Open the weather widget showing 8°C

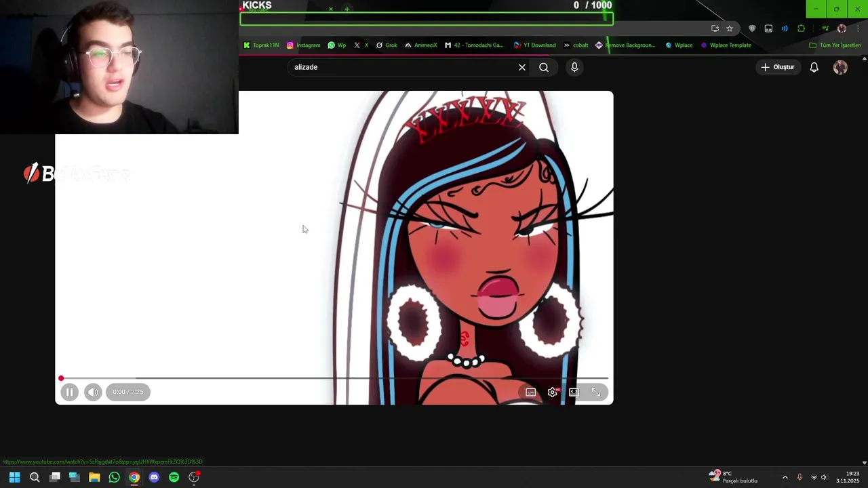(x=733, y=476)
